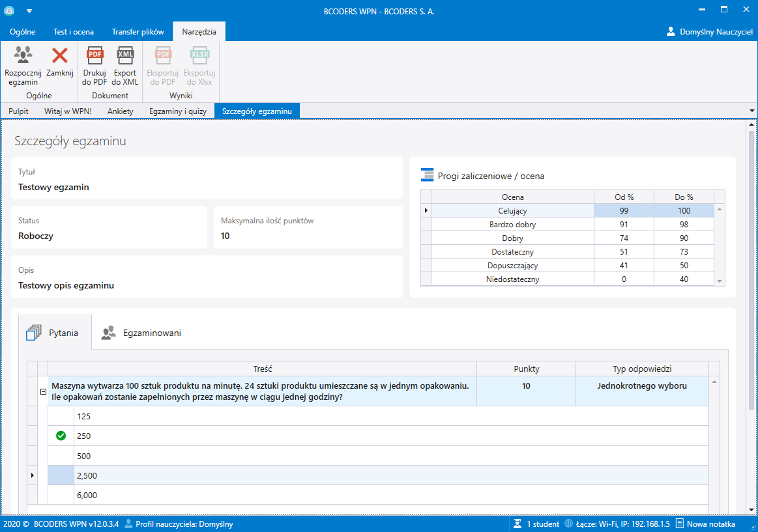
Task: Click the Od % column header
Action: click(x=624, y=197)
